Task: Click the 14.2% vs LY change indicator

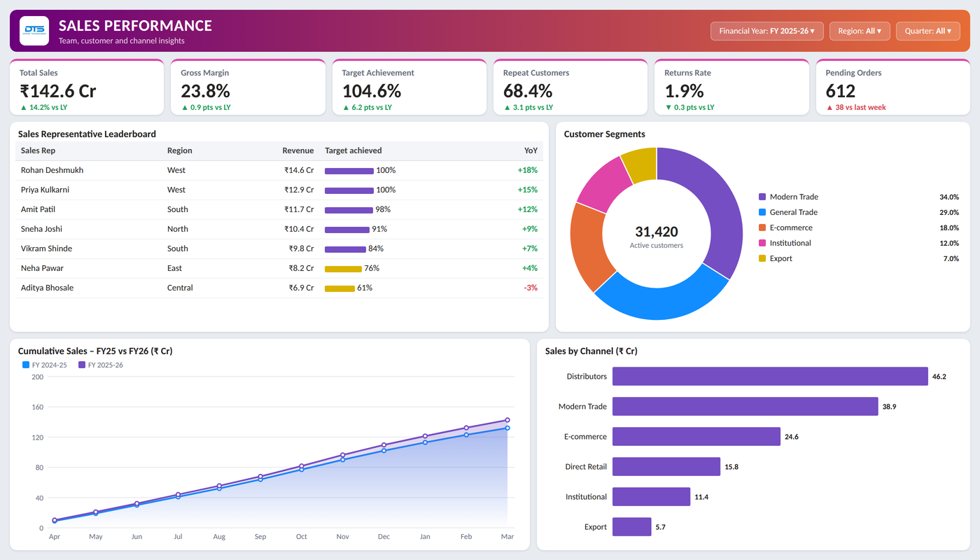Action: [43, 107]
